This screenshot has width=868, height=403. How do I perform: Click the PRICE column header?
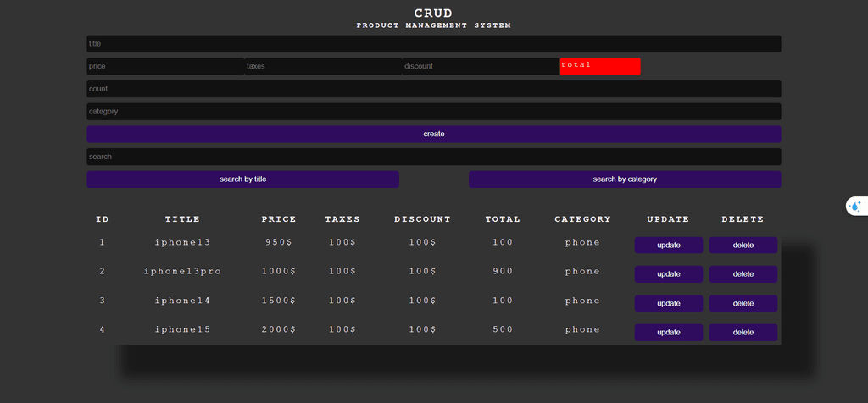(x=279, y=219)
